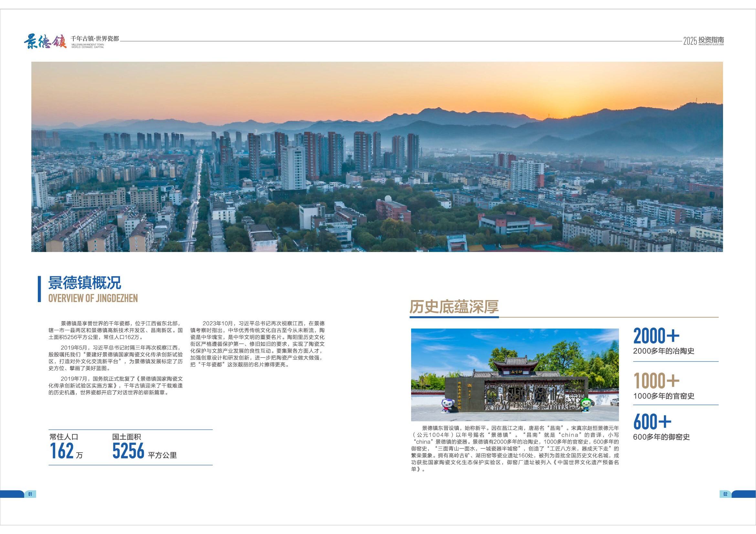Click the 千年古镇·世界瓷都 tagline
This screenshot has height=534, width=756.
(x=94, y=39)
